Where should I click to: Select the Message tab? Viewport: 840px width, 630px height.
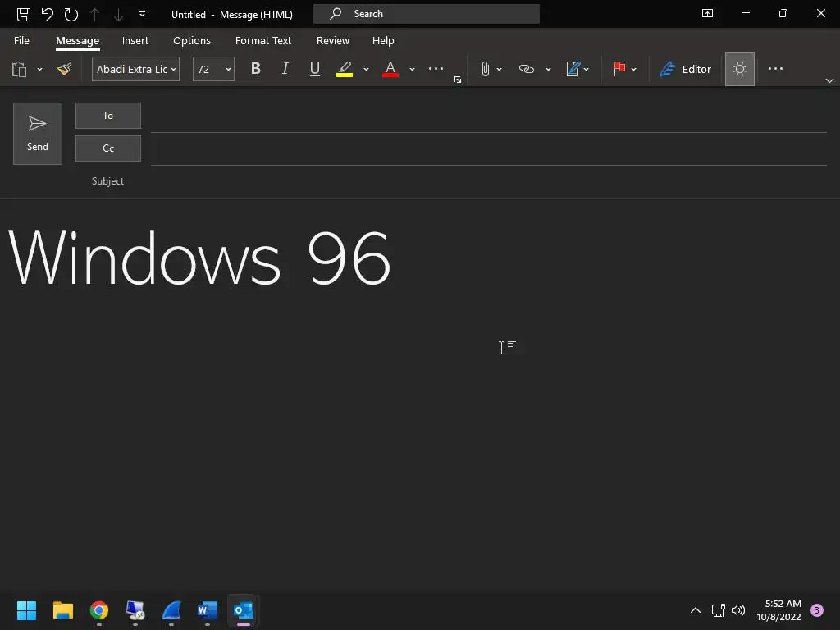tap(78, 41)
